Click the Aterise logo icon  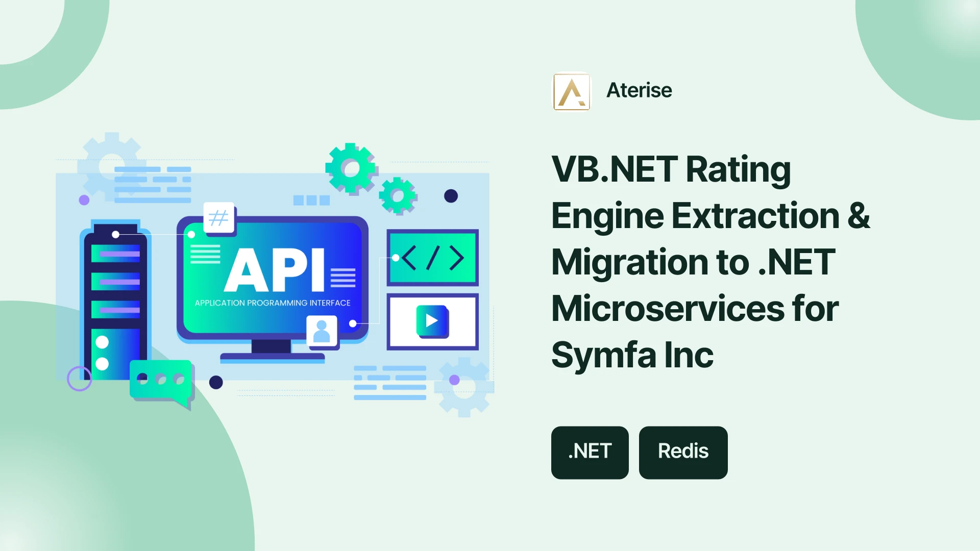(572, 92)
